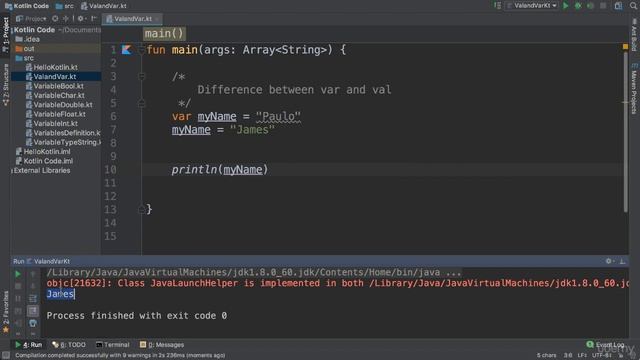Fold the main function at line 1

(x=142, y=50)
